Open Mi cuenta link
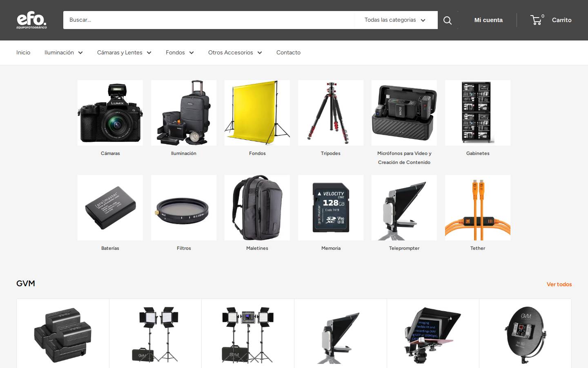 pos(488,20)
